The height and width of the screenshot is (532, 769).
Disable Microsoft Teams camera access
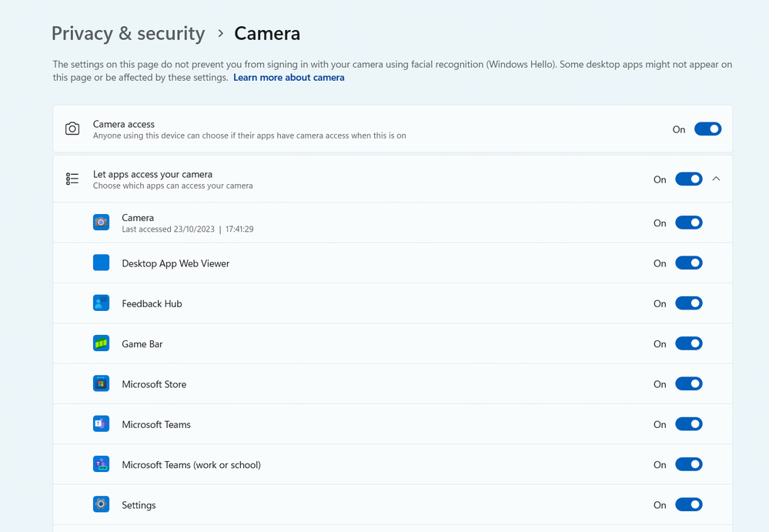688,423
